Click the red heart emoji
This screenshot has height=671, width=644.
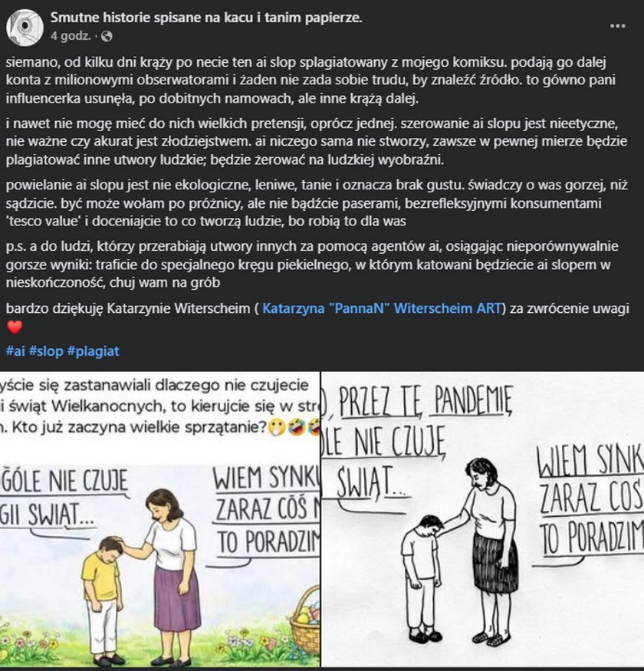[x=15, y=327]
